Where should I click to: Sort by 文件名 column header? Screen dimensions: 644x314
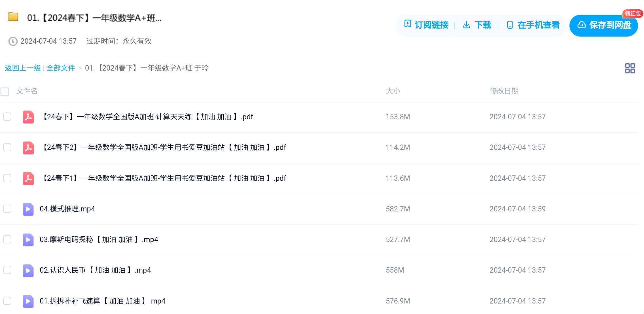(27, 91)
